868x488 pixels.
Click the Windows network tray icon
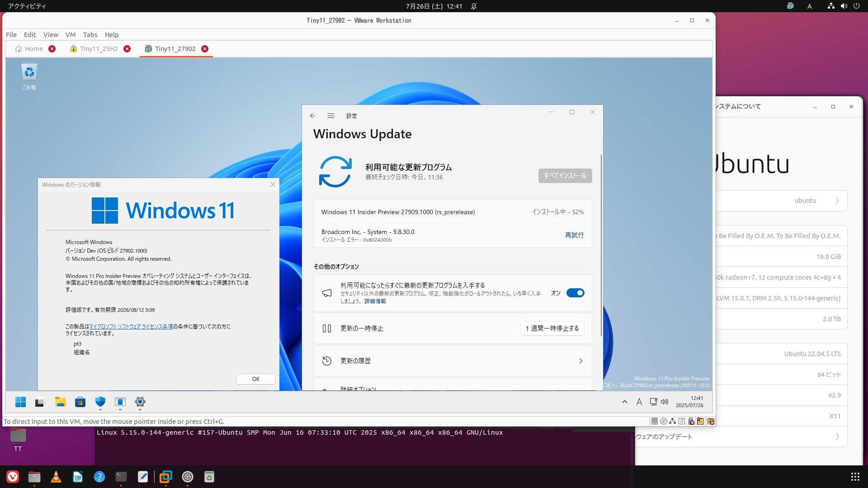pyautogui.click(x=653, y=402)
